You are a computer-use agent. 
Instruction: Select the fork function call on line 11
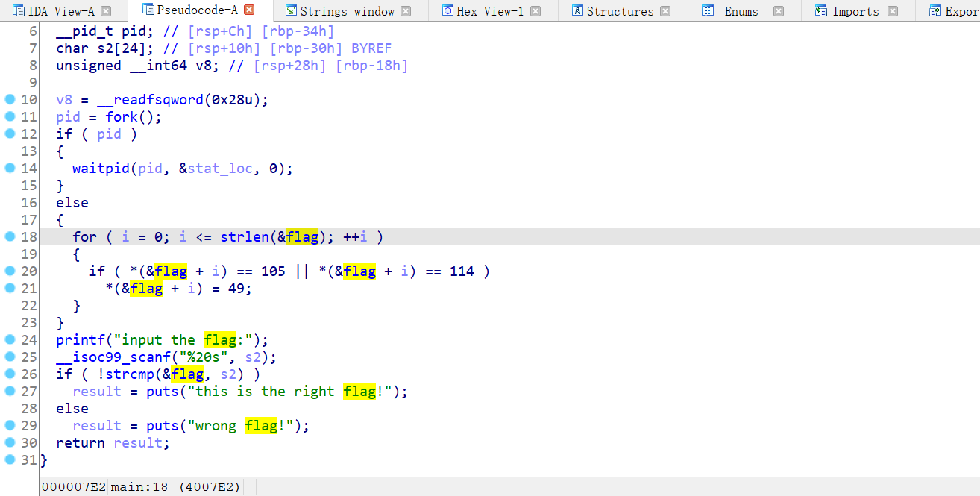[x=121, y=117]
